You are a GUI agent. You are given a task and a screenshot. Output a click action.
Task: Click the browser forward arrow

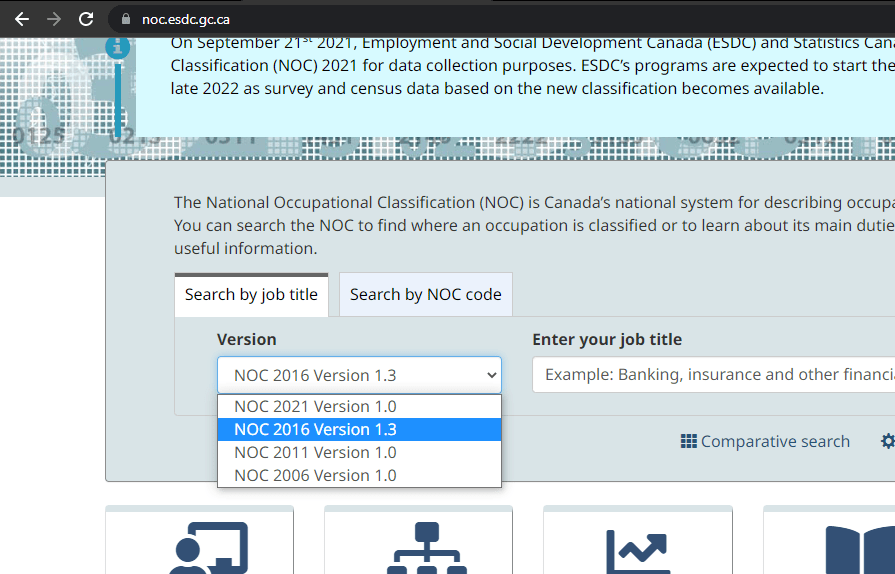pyautogui.click(x=54, y=19)
